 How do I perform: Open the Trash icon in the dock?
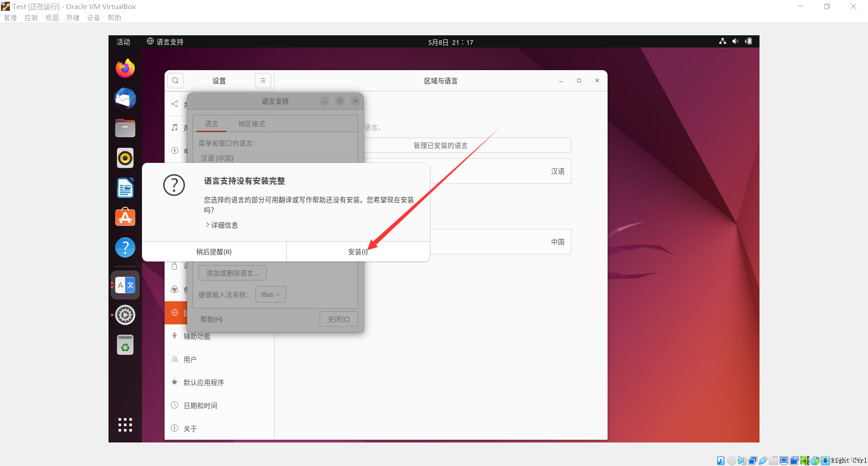tap(125, 345)
